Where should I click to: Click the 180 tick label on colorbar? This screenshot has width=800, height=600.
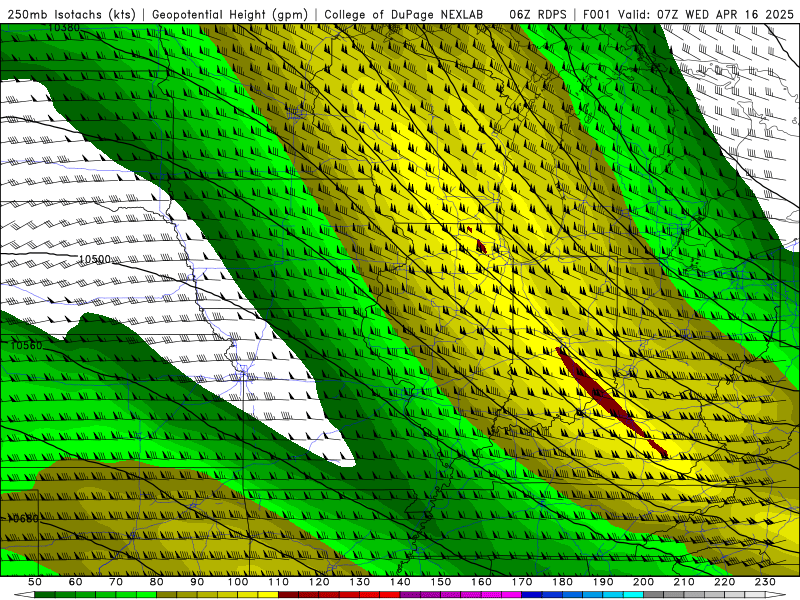(x=563, y=582)
